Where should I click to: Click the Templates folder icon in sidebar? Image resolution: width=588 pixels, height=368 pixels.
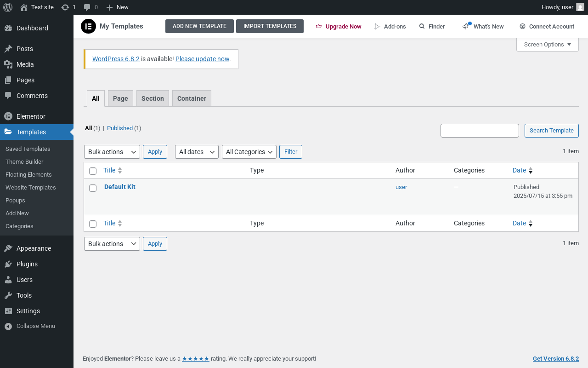pyautogui.click(x=8, y=132)
